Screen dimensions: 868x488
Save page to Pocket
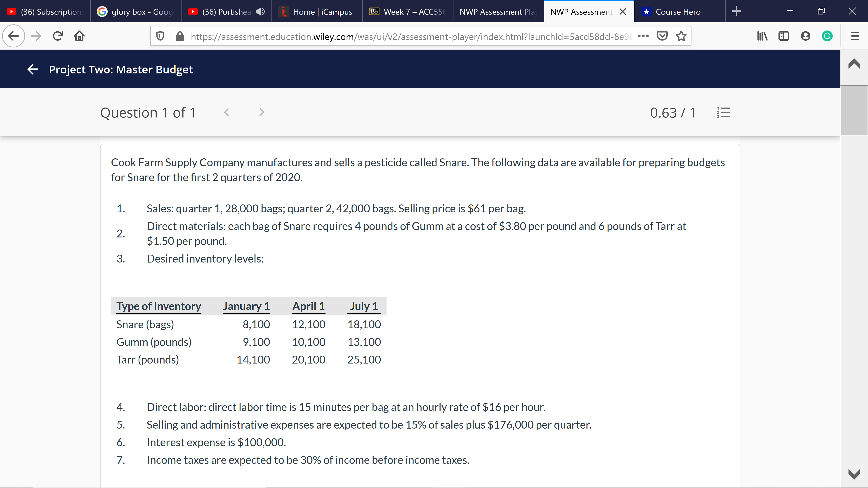click(662, 36)
